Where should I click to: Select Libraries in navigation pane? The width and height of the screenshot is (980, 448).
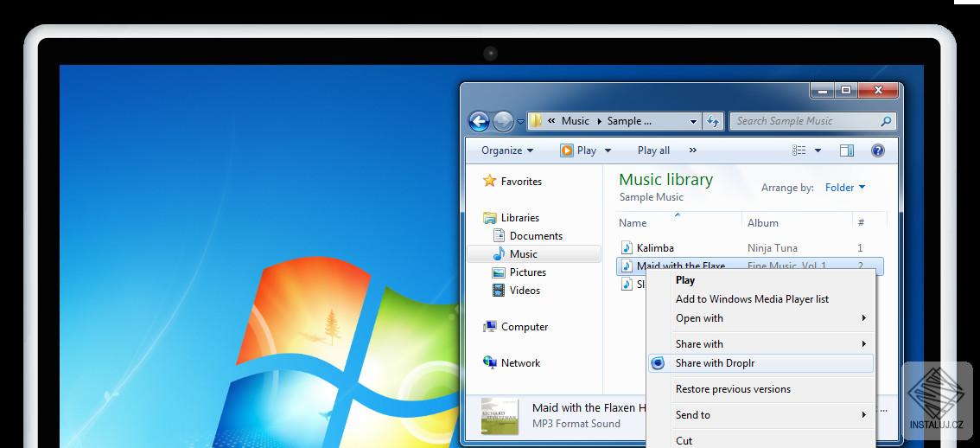pos(520,218)
